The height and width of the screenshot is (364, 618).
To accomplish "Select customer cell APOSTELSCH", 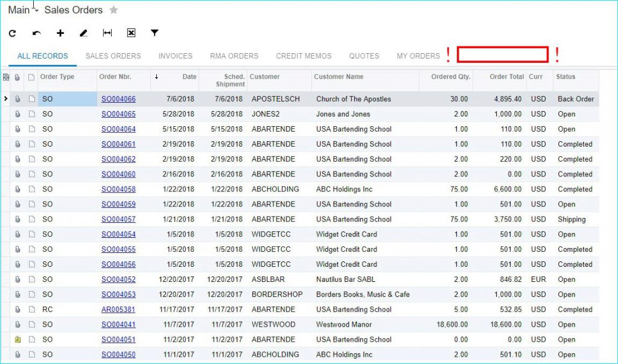I will tap(276, 99).
